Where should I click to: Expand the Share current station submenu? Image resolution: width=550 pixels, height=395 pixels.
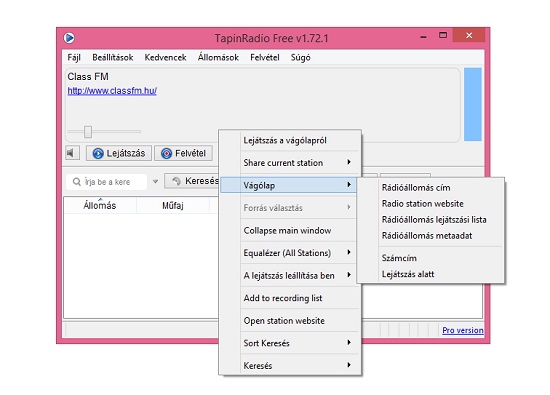click(290, 163)
